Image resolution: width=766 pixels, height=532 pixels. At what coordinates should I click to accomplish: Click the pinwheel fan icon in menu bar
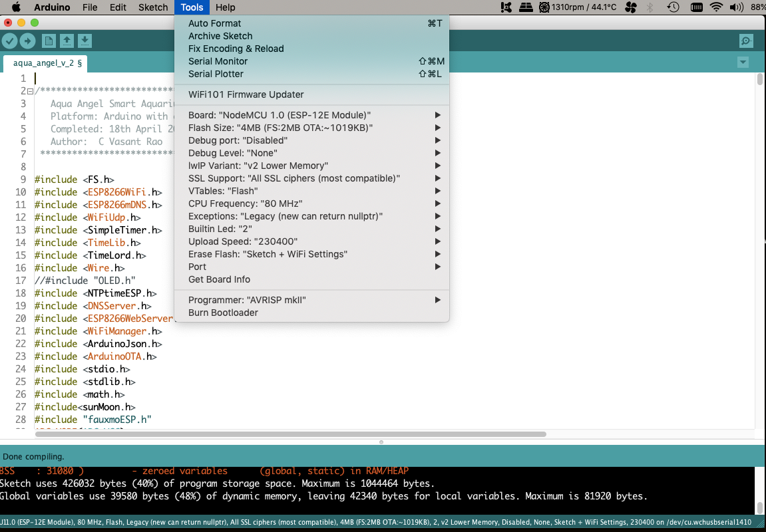pos(631,7)
